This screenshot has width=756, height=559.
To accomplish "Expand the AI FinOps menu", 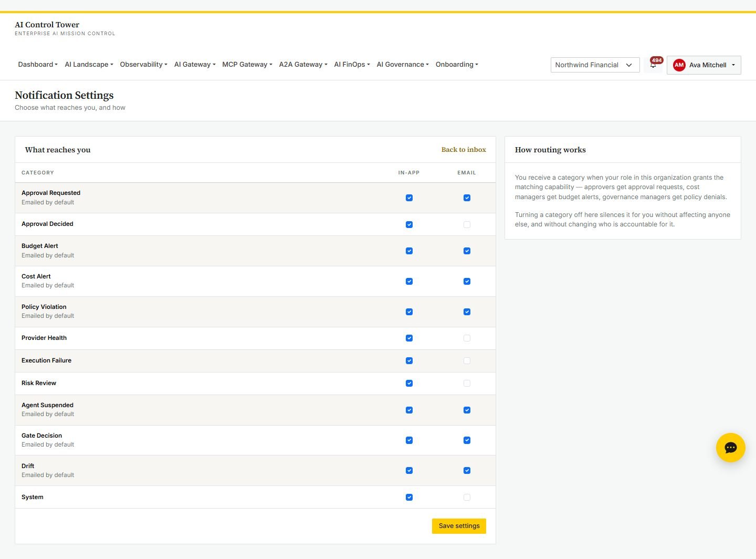I will pyautogui.click(x=352, y=65).
